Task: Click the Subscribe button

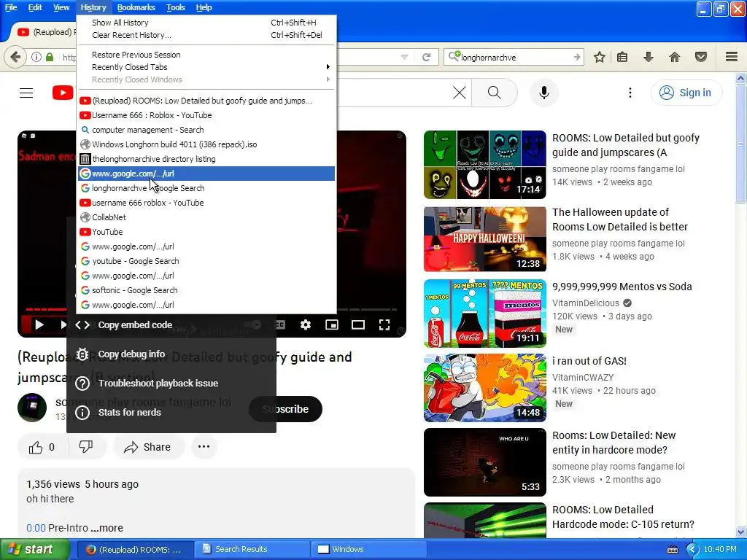Action: [285, 409]
